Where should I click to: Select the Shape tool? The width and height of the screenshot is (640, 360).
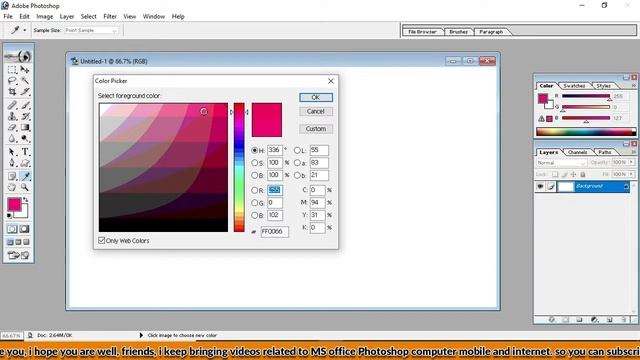click(25, 163)
